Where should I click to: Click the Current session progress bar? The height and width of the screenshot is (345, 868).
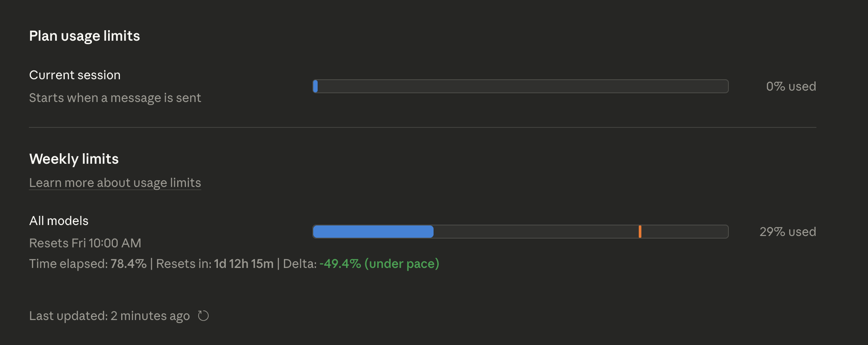521,86
